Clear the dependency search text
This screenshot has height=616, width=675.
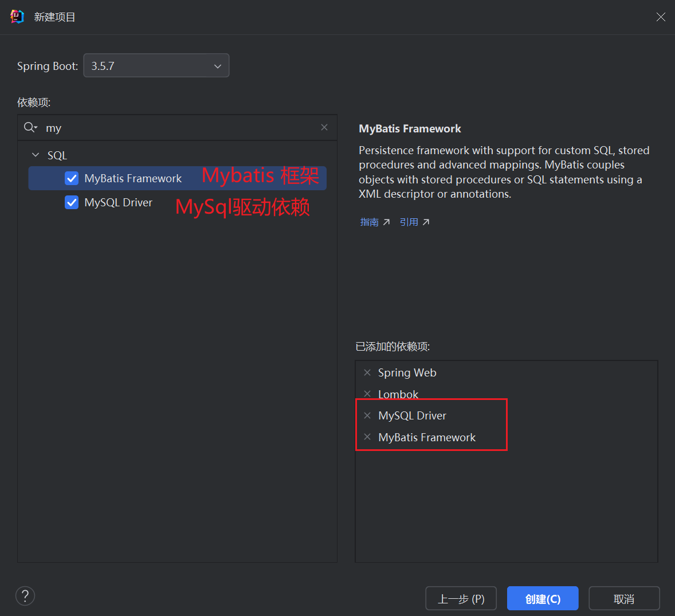point(324,127)
